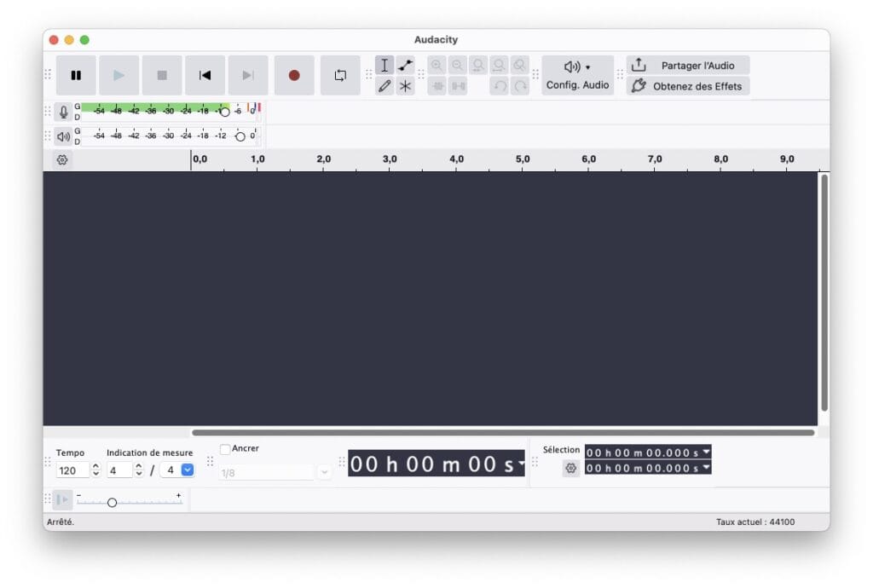
Task: Click the Tempo stepper arrows
Action: tap(95, 470)
